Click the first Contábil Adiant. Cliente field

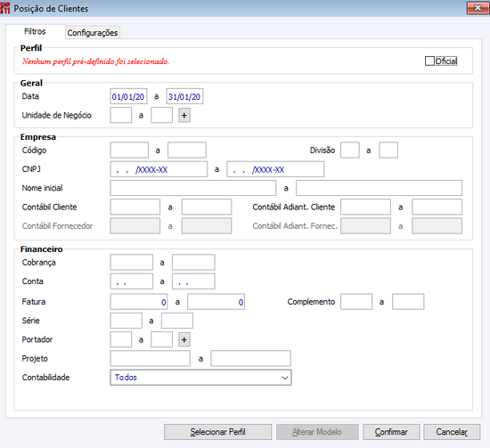click(x=365, y=208)
